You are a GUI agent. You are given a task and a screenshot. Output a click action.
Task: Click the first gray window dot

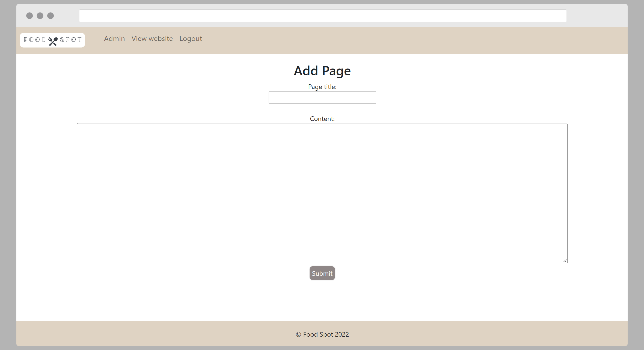coord(29,16)
